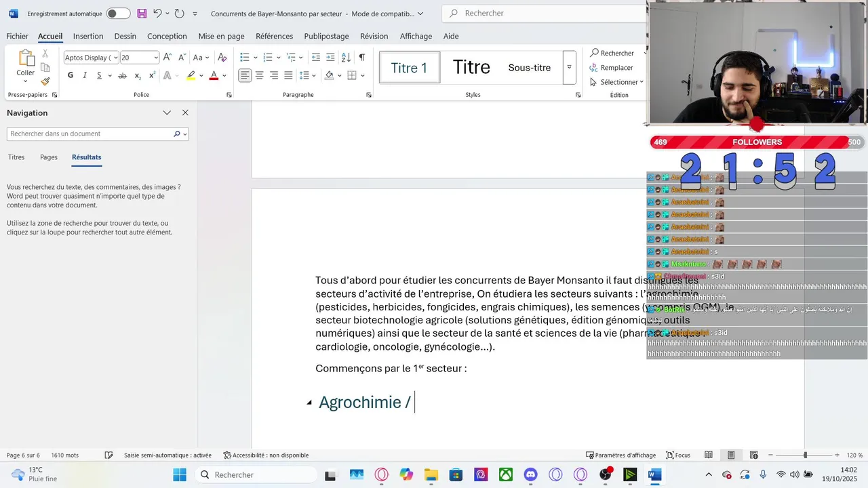Image resolution: width=868 pixels, height=488 pixels.
Task: Toggle Enregistrement automatique switch
Action: [118, 14]
